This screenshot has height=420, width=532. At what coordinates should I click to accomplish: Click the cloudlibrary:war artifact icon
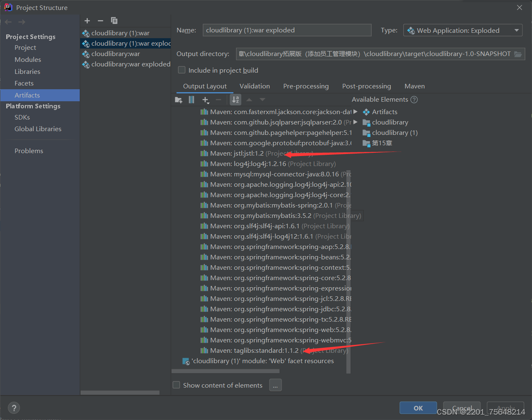pos(86,54)
